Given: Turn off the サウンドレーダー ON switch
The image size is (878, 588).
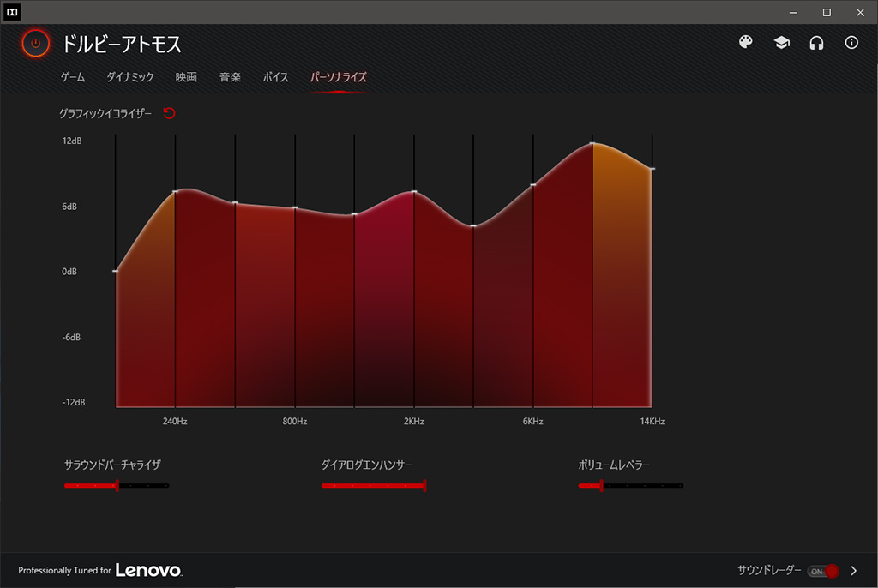Looking at the screenshot, I should pos(823,571).
